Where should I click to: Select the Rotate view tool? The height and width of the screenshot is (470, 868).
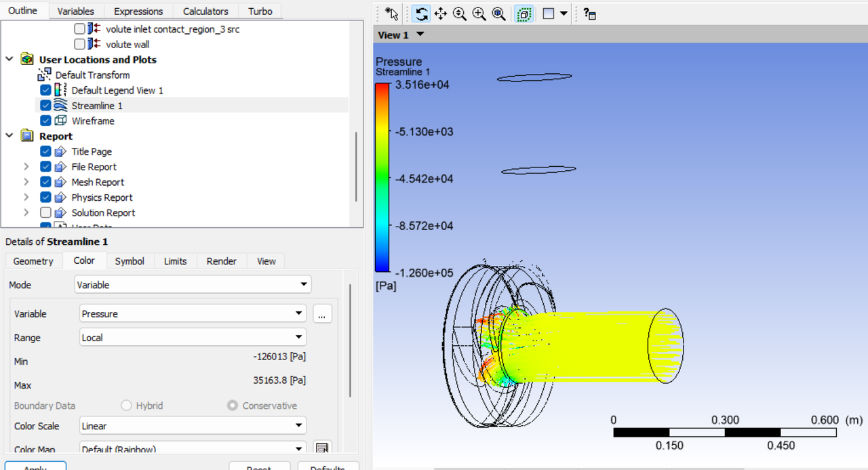pos(421,14)
